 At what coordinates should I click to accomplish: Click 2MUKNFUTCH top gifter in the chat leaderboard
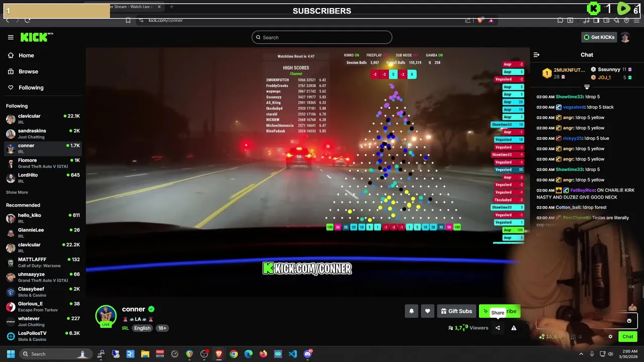click(569, 70)
